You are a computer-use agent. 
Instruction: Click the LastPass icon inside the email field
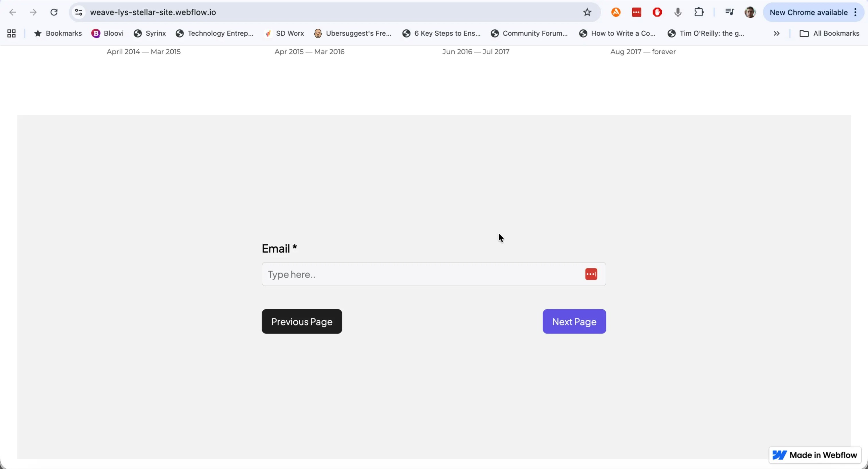pyautogui.click(x=591, y=274)
